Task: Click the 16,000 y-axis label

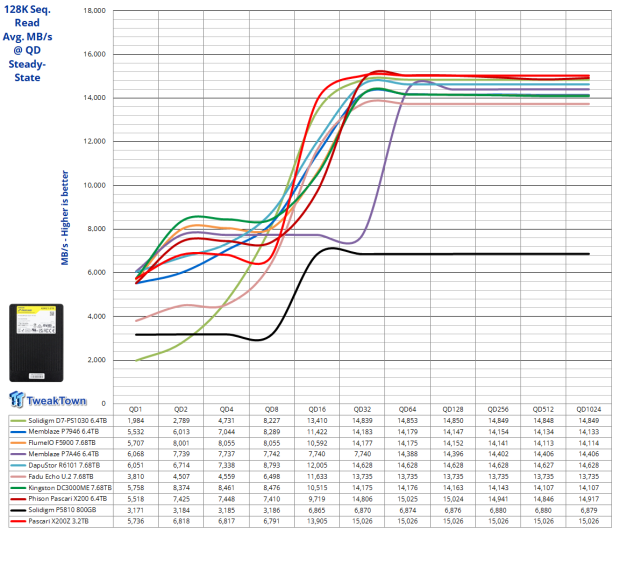Action: coord(95,54)
